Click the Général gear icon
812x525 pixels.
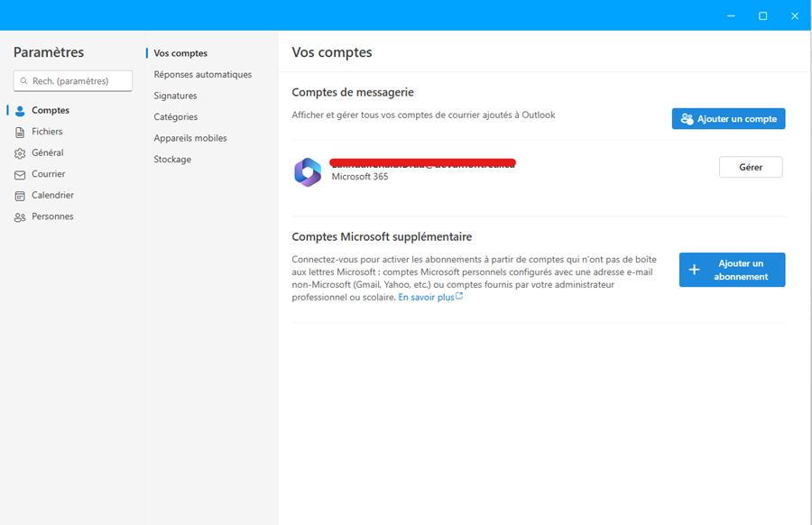[x=20, y=153]
